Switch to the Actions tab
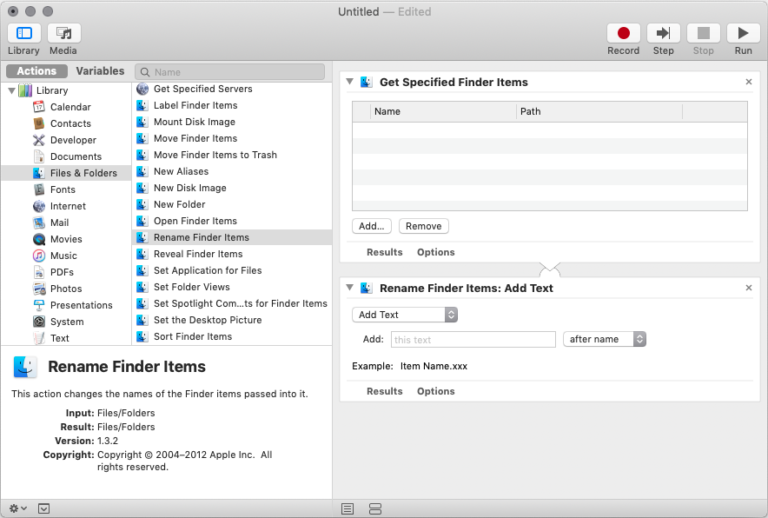The width and height of the screenshot is (768, 518). (37, 71)
